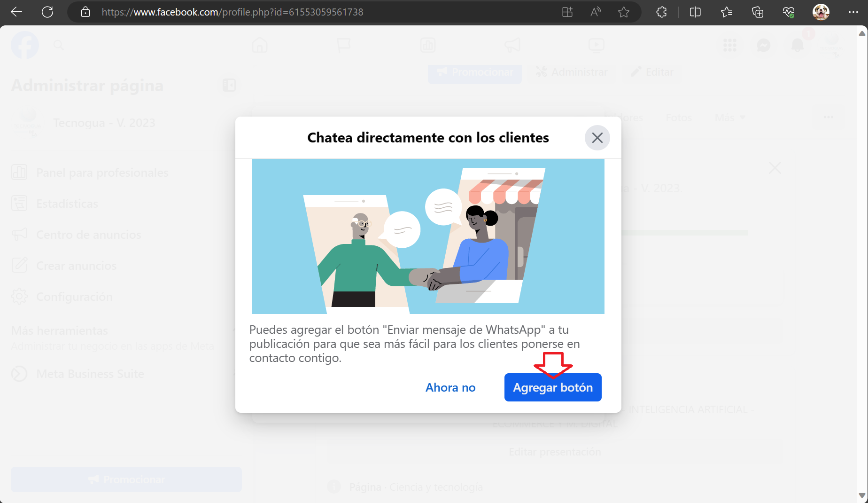Add page to favorites with star icon

pyautogui.click(x=623, y=12)
